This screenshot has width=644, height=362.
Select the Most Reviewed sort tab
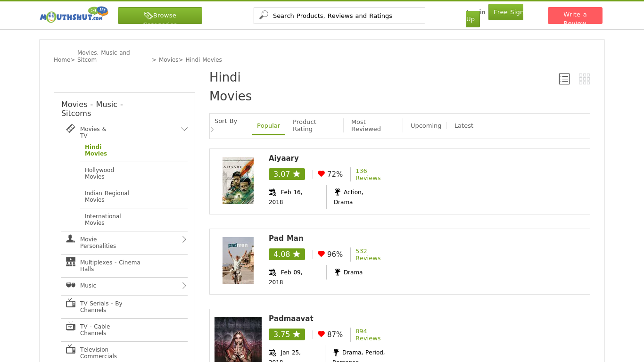pyautogui.click(x=366, y=125)
